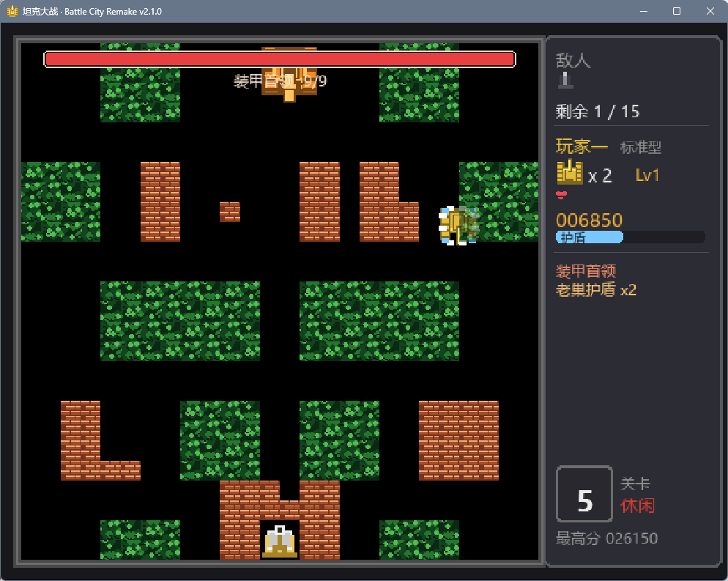The image size is (728, 581).
Task: Click the 标准型 tank type label
Action: tap(641, 148)
